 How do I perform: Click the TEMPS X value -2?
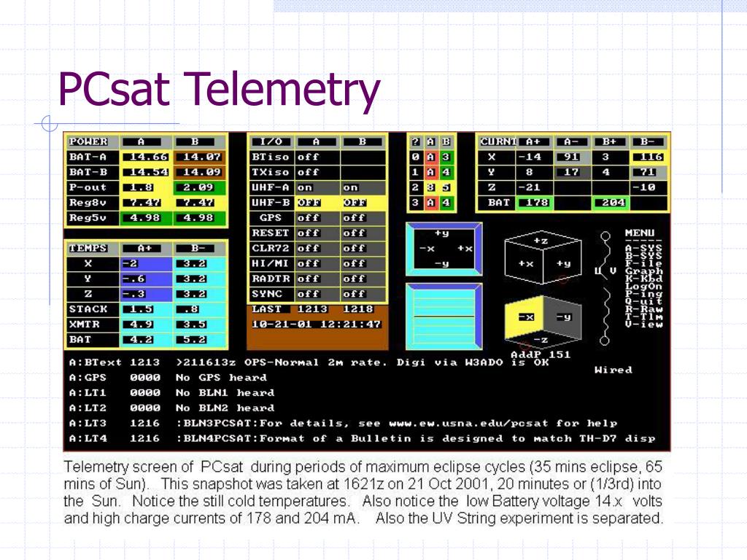[130, 263]
